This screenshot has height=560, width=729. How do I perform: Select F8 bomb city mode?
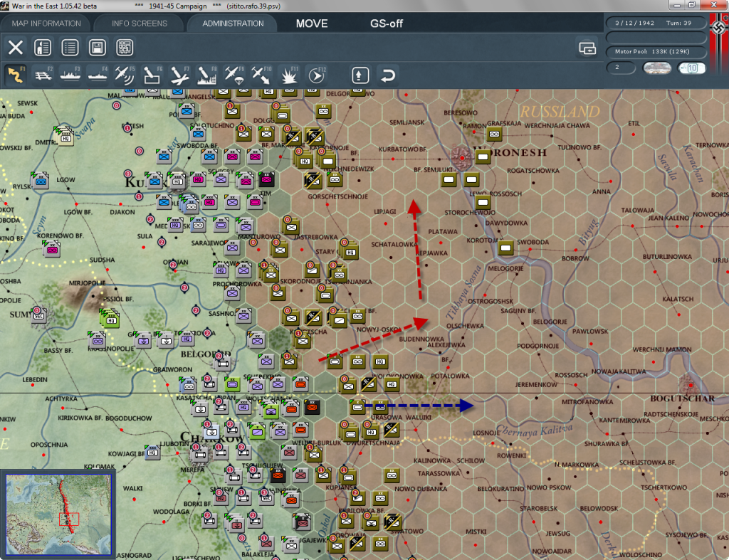206,75
